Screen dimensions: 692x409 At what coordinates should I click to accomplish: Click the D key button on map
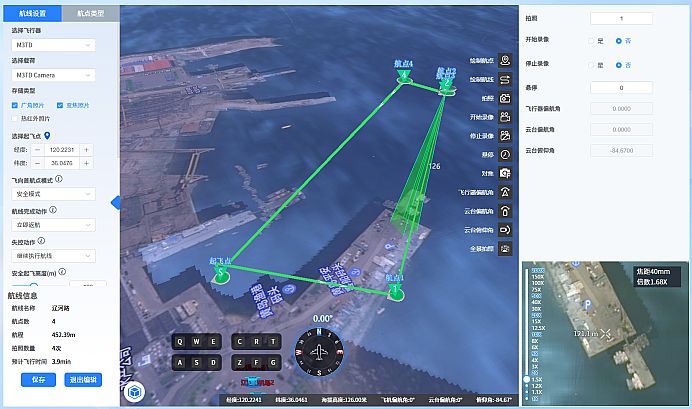tap(213, 363)
